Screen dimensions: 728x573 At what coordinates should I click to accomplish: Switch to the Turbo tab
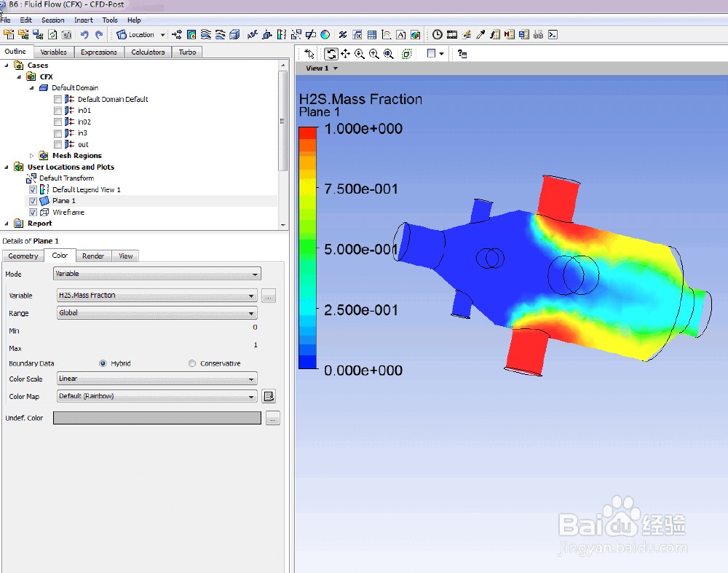188,52
